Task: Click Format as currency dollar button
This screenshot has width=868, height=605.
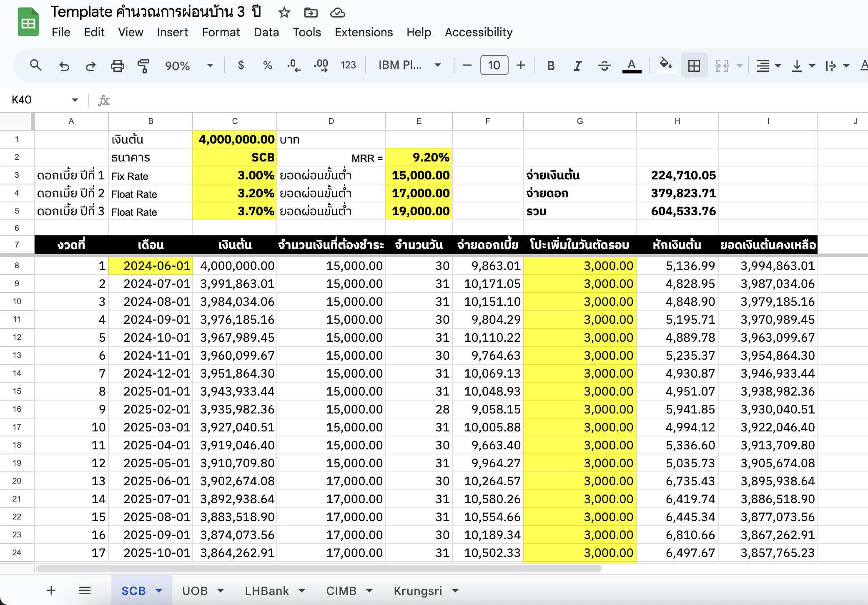Action: (x=241, y=66)
